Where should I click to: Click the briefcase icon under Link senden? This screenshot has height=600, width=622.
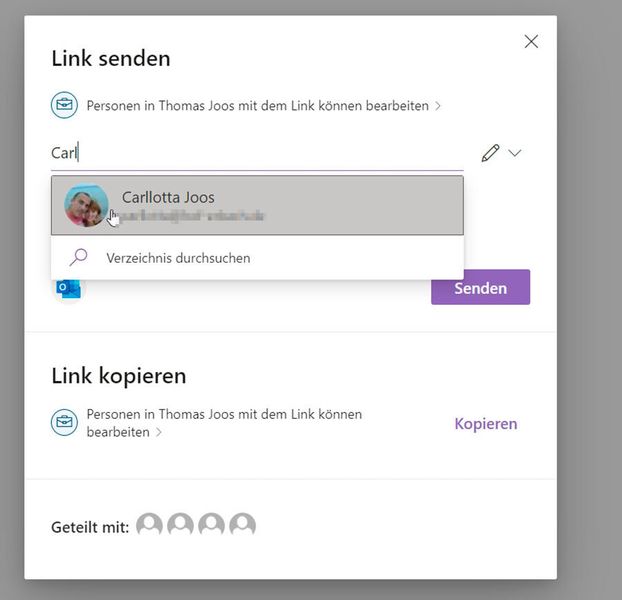64,104
